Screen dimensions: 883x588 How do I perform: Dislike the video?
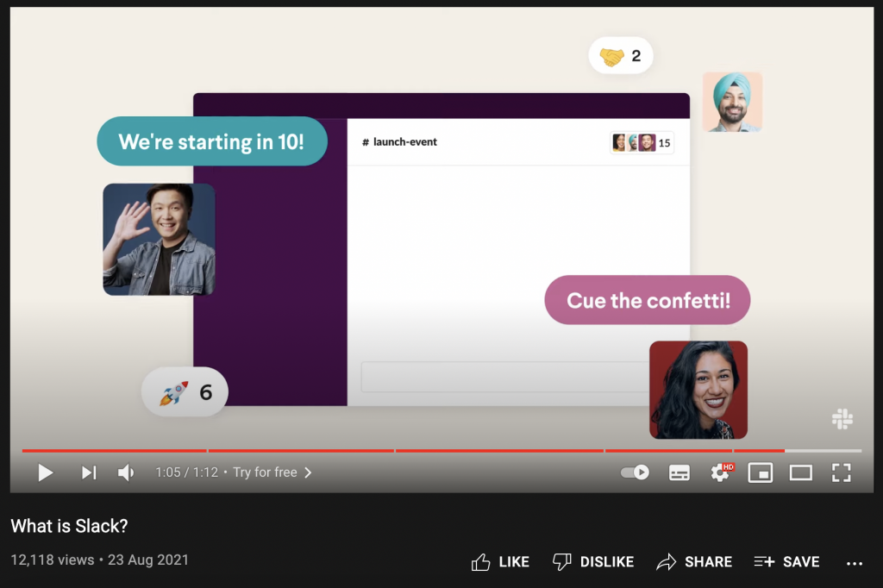593,561
